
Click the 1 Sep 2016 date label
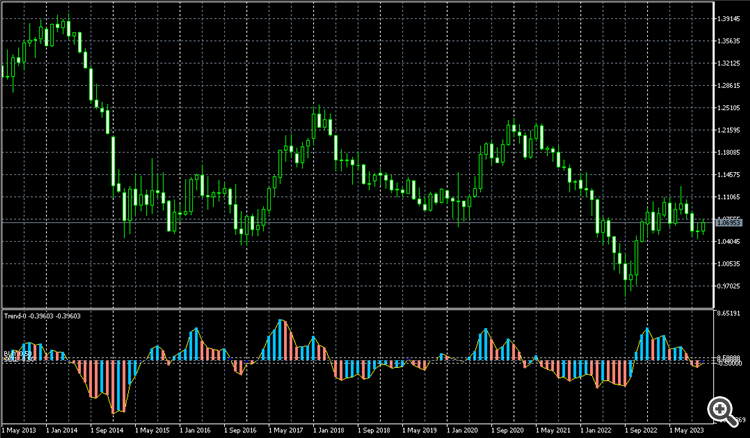[x=241, y=430]
